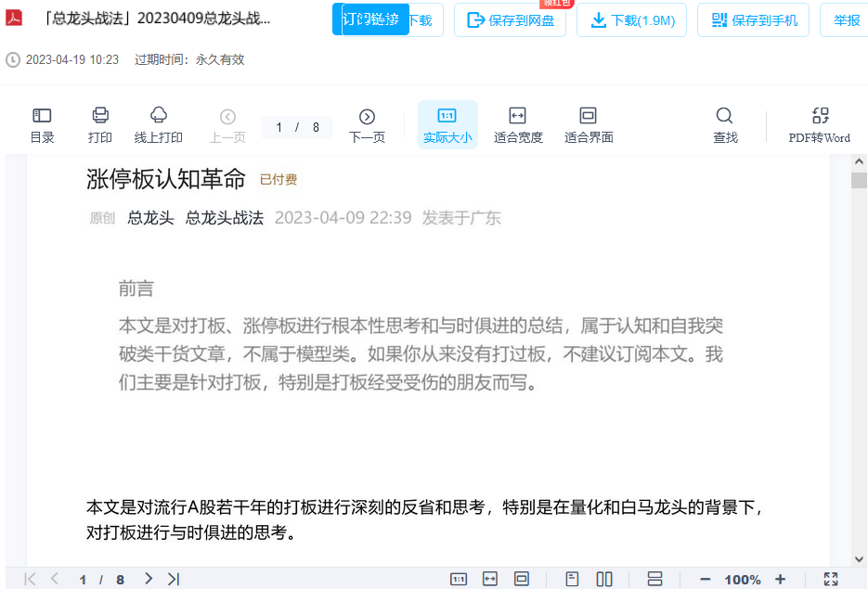
Task: Click the 100% zoom level value
Action: [743, 580]
